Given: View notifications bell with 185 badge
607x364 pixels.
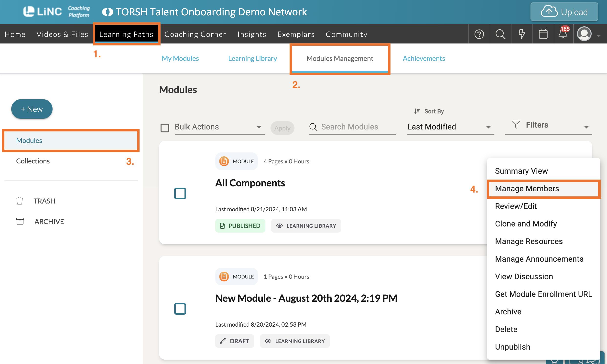Looking at the screenshot, I should tap(563, 34).
